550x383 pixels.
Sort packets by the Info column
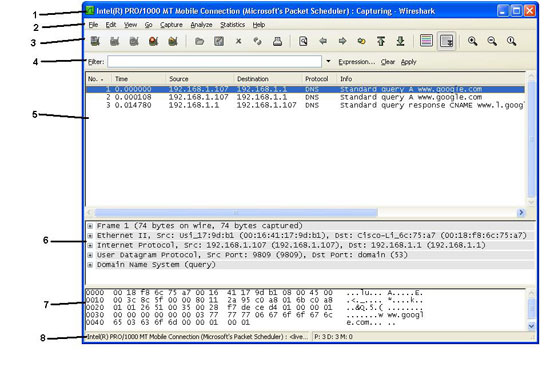click(x=431, y=79)
